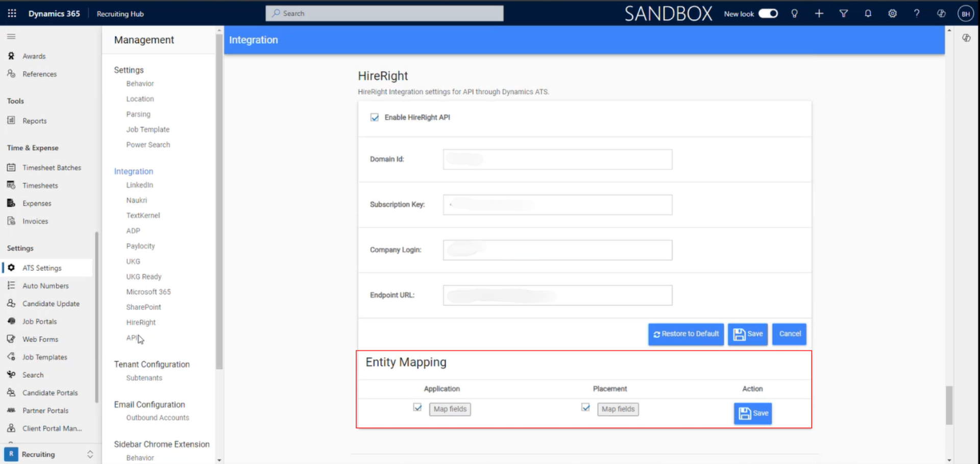Cancel the HireRight settings changes
The image size is (980, 464).
(x=789, y=334)
